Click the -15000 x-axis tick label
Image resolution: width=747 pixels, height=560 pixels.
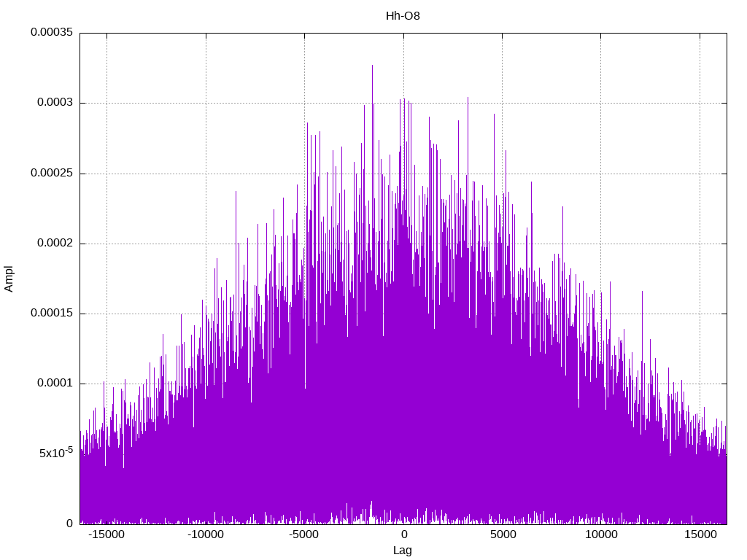[107, 535]
